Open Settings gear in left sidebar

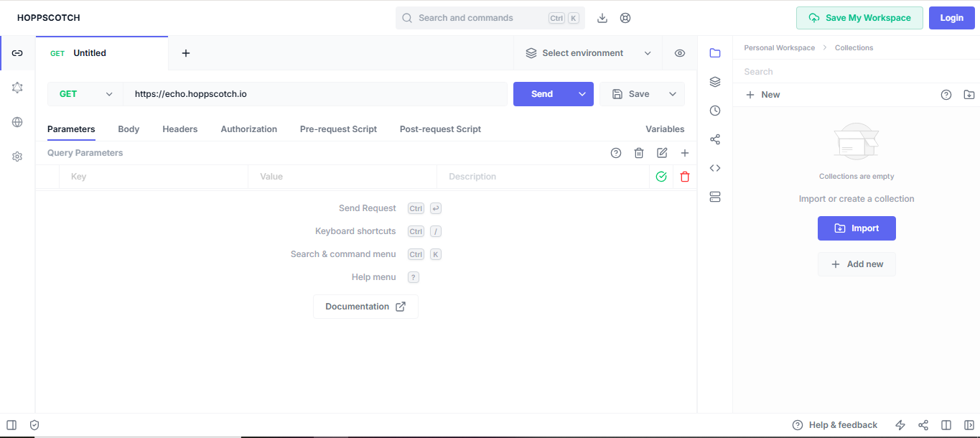[x=17, y=157]
